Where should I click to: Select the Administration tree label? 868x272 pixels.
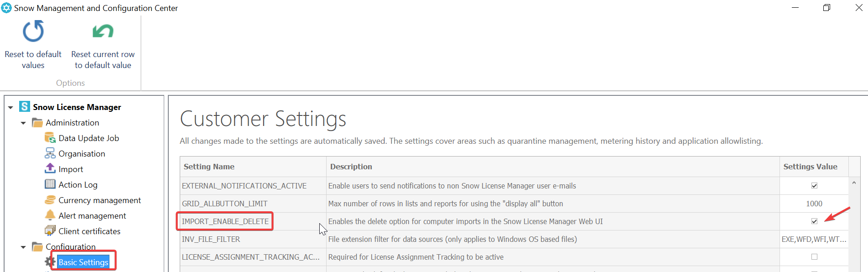click(72, 123)
